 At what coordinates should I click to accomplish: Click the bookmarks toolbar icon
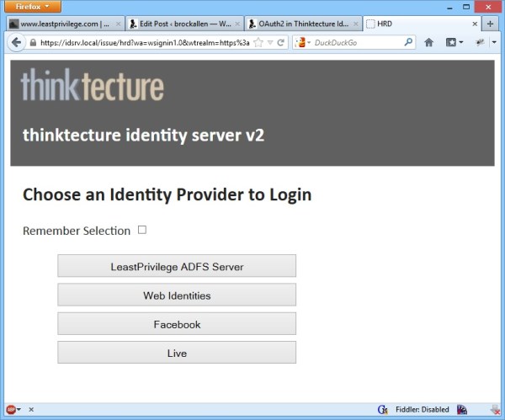pyautogui.click(x=451, y=41)
